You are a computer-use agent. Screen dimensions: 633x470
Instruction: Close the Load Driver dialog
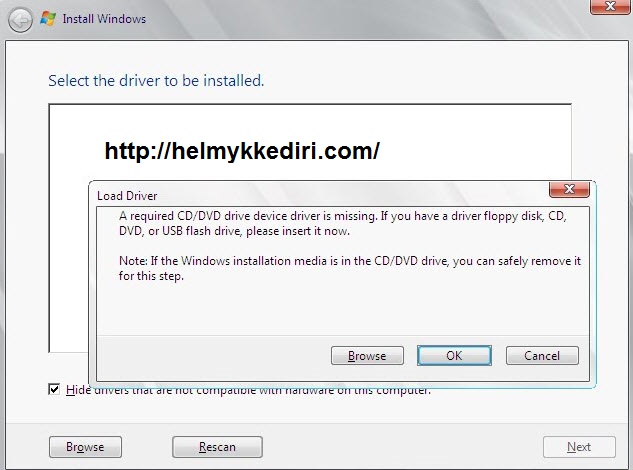tap(569, 189)
